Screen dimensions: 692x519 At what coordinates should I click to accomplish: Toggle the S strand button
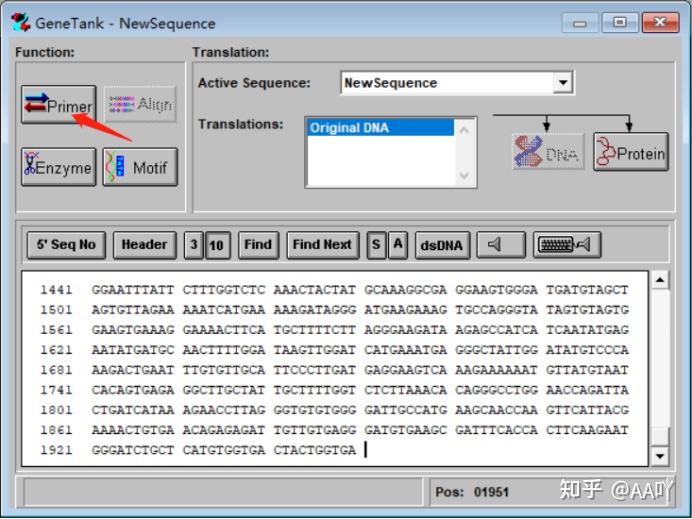coord(376,245)
